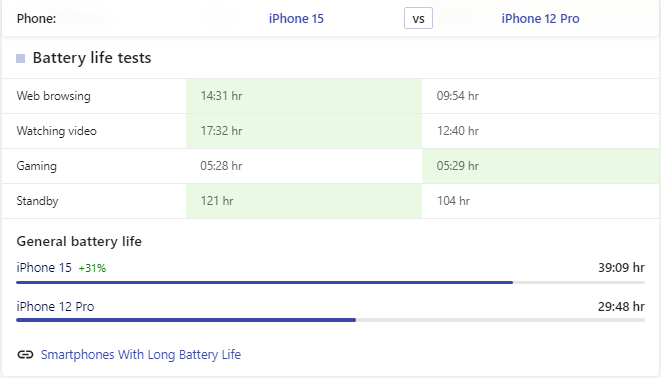This screenshot has height=378, width=661.
Task: Click the 121 hr standby cell
Action: (304, 201)
